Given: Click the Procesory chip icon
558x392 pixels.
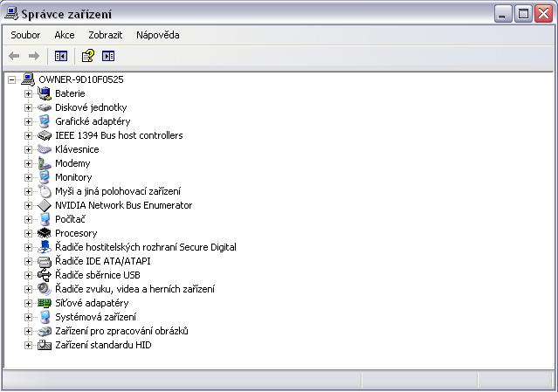Looking at the screenshot, I should (45, 233).
